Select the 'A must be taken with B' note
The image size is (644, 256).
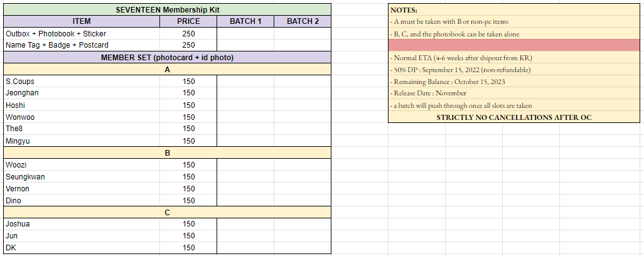point(514,22)
